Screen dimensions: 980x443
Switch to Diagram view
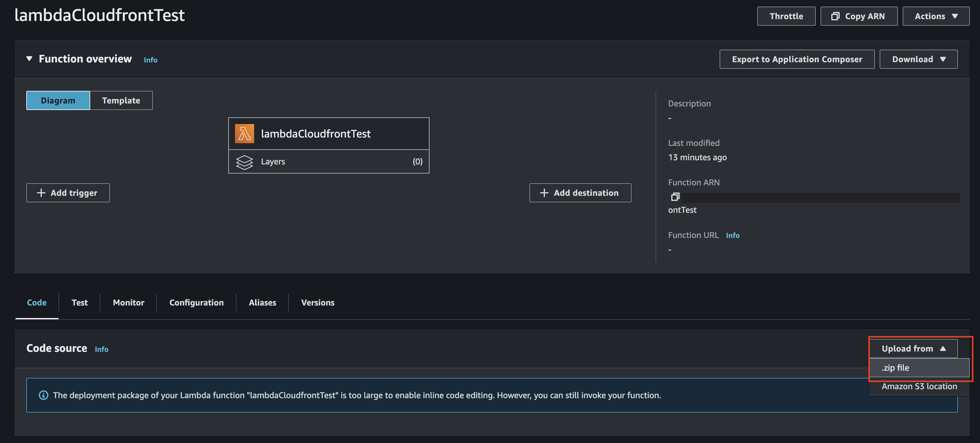(x=58, y=100)
